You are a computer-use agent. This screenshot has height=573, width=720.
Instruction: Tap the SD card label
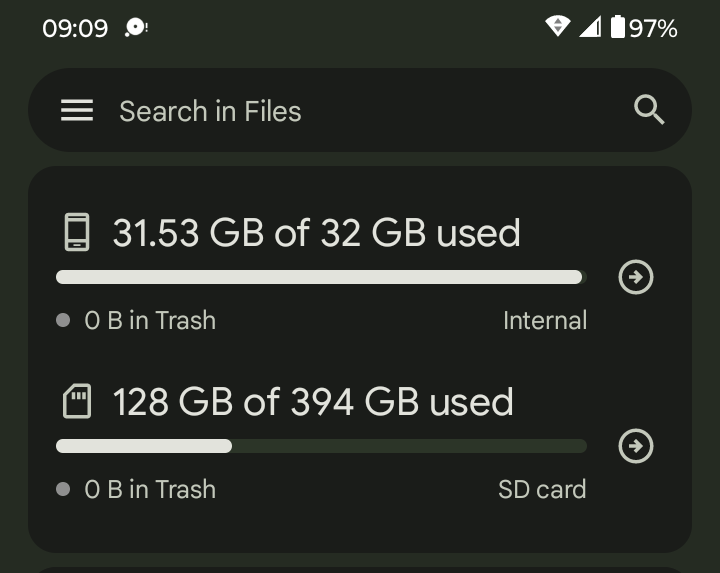[542, 490]
